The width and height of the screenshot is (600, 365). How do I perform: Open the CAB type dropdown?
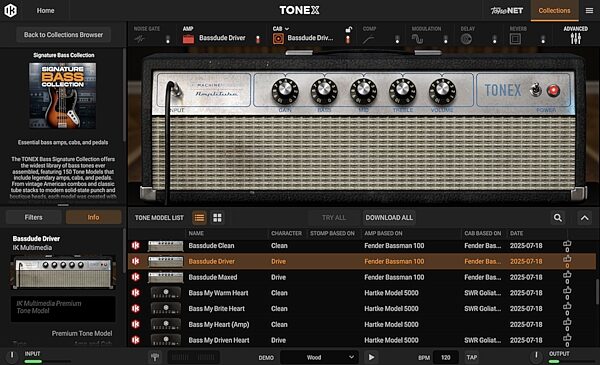[281, 29]
